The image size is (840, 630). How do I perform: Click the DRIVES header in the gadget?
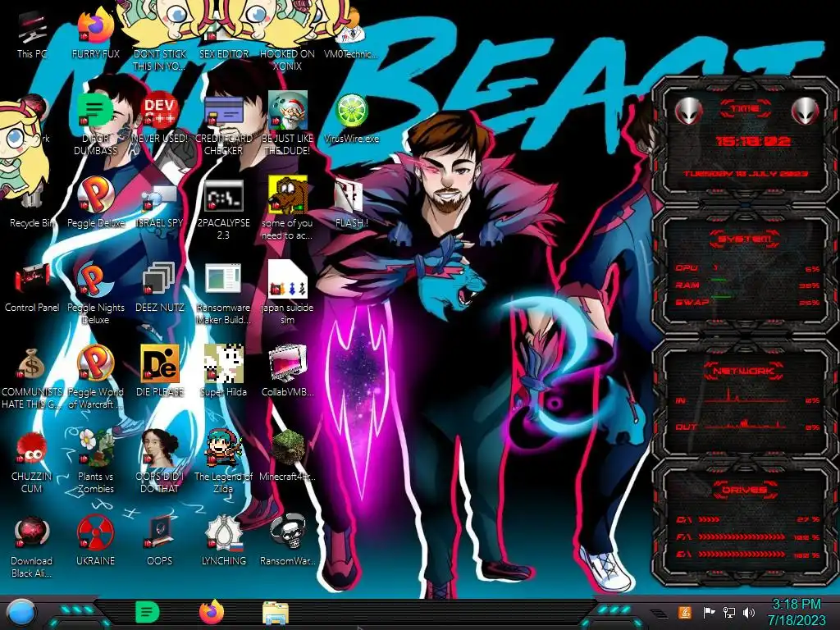[745, 490]
